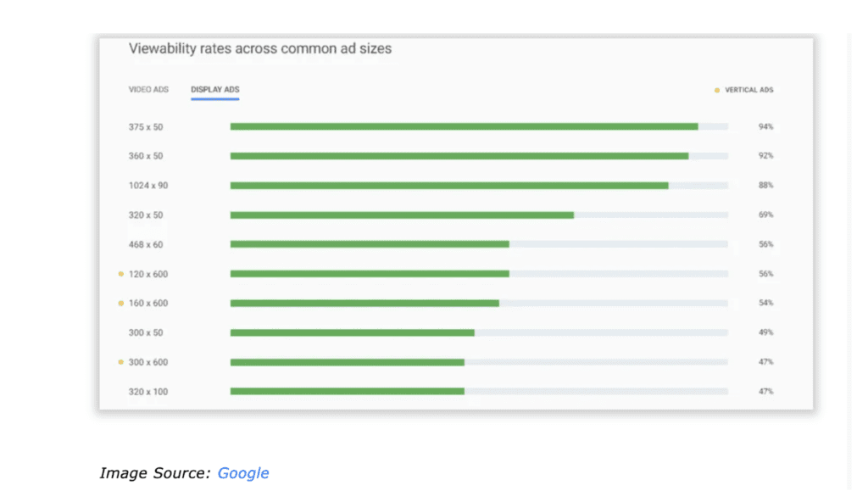Click the 94% value label
Image resolution: width=868 pixels, height=491 pixels.
tap(765, 126)
